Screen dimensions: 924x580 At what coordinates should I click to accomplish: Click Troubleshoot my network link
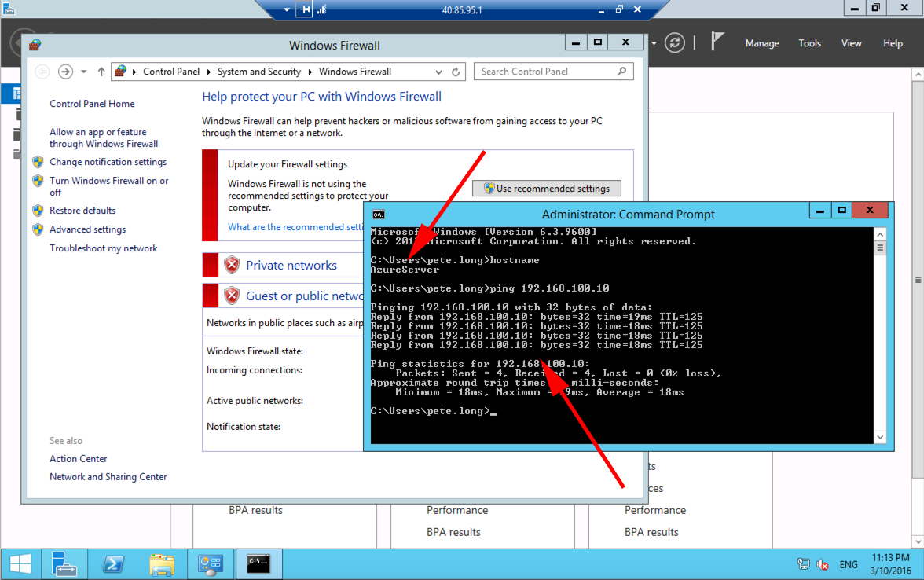103,248
